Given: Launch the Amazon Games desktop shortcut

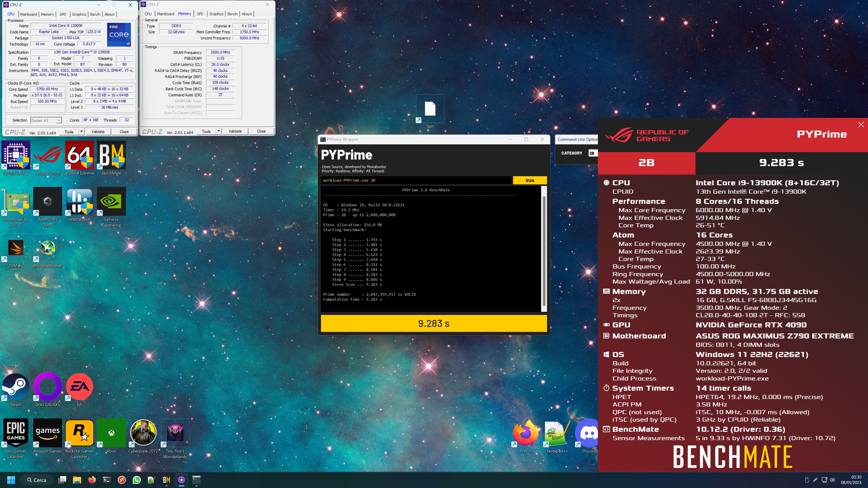Looking at the screenshot, I should click(47, 436).
